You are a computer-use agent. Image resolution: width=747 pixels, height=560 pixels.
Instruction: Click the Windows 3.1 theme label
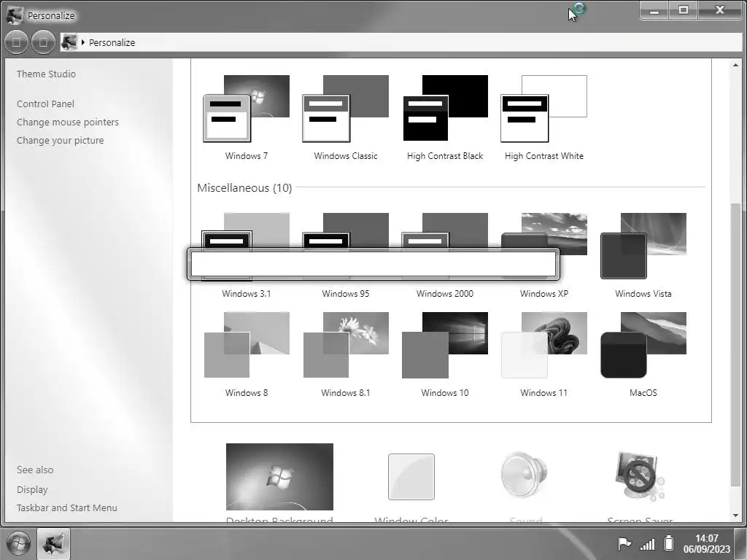[x=247, y=294]
